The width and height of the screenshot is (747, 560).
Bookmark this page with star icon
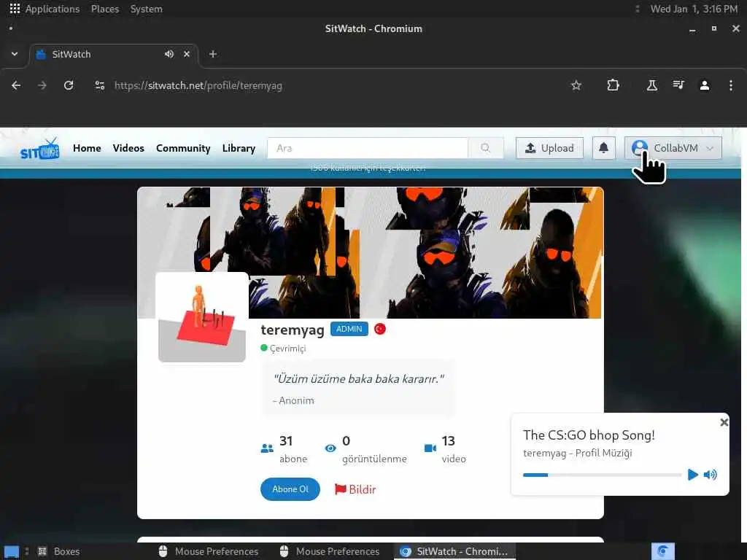point(576,86)
